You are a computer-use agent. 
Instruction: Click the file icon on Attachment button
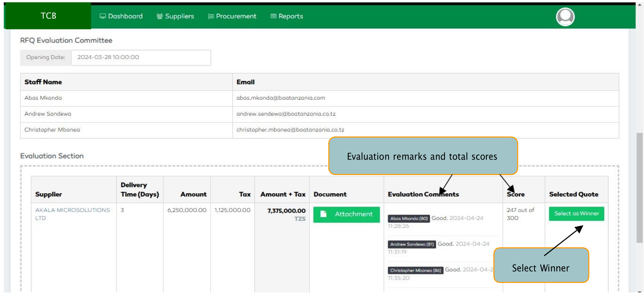pos(323,214)
